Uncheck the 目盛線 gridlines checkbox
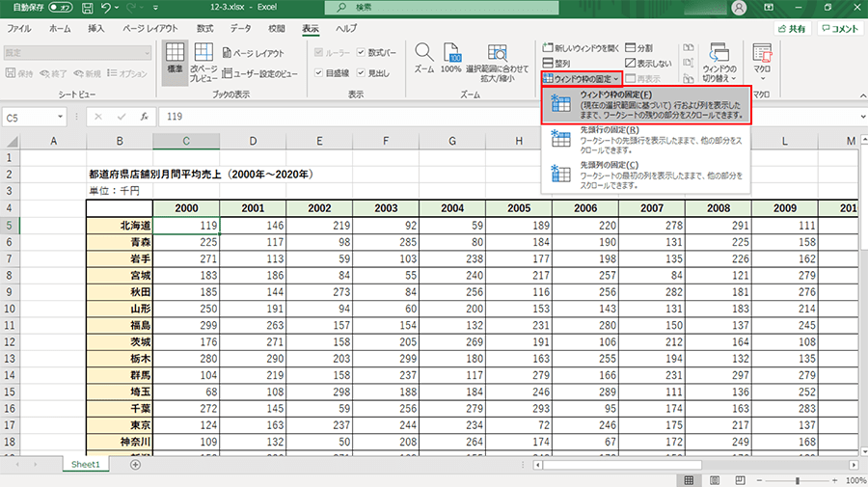 tap(319, 72)
